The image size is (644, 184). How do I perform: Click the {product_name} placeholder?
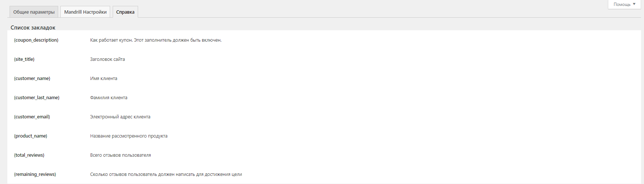31,136
